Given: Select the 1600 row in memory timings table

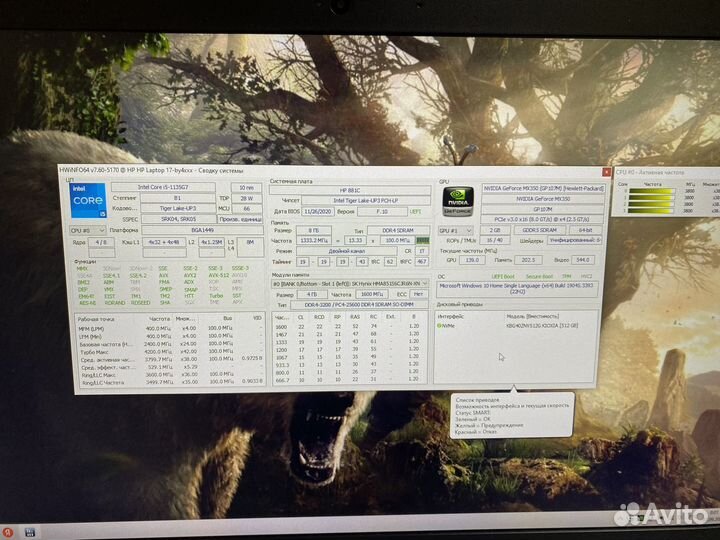Looking at the screenshot, I should 350,327.
